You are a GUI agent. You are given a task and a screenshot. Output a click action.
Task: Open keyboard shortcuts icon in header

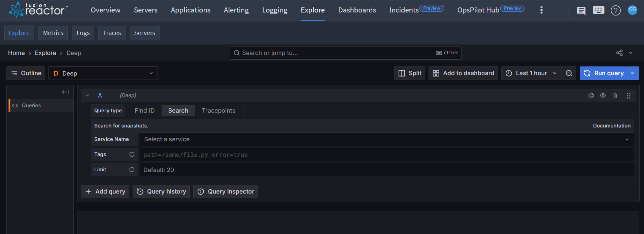pyautogui.click(x=599, y=10)
